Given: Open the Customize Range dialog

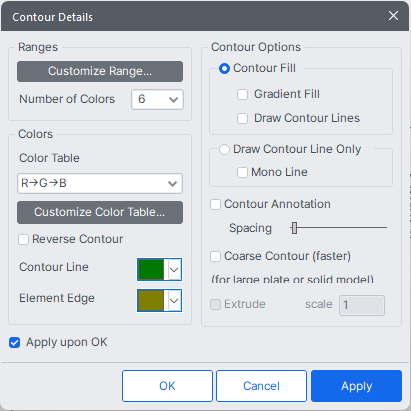Looking at the screenshot, I should [100, 71].
